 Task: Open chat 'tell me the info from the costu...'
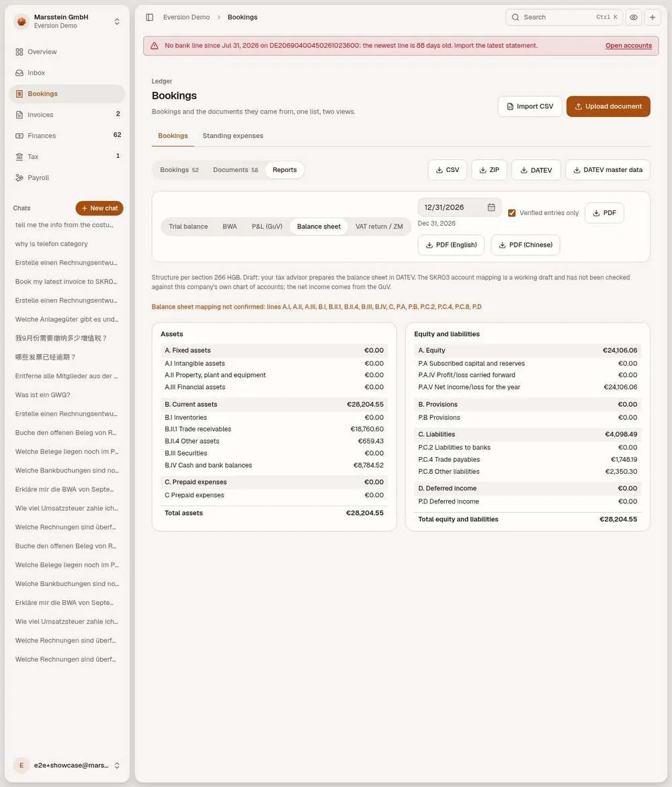(67, 225)
